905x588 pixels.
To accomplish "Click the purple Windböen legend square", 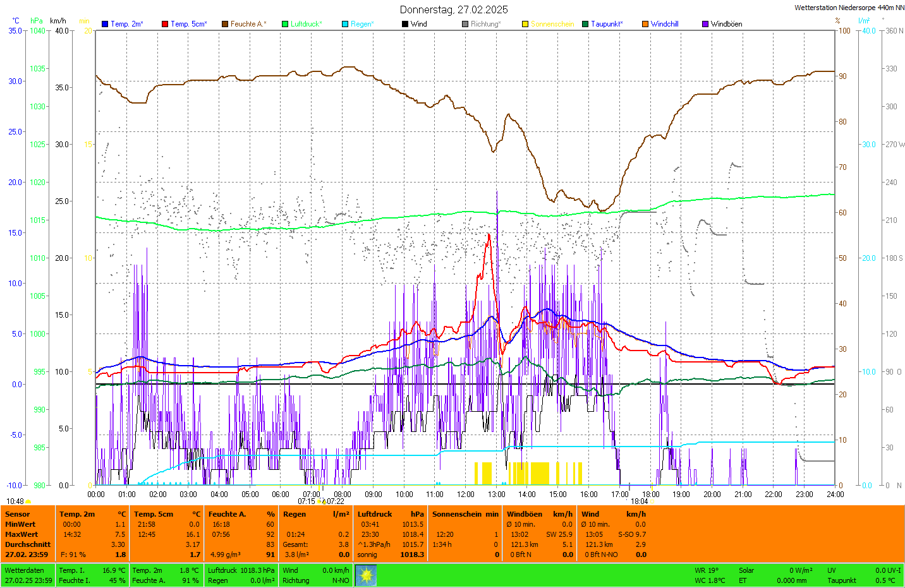I will point(705,24).
